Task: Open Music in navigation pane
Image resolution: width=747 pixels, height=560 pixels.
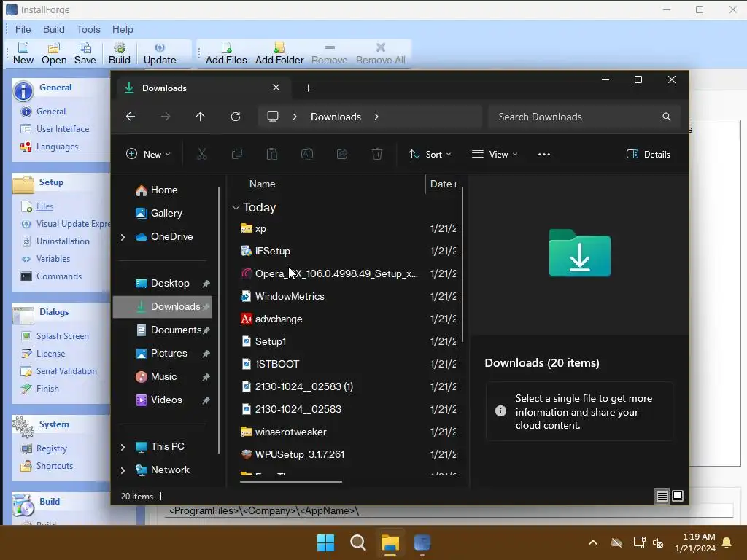Action: pos(163,377)
